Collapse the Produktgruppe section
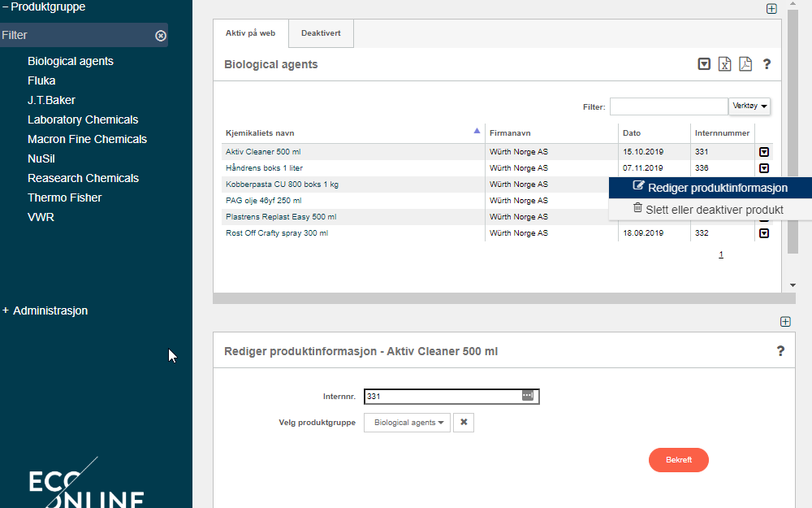This screenshot has width=812, height=508. [44, 7]
